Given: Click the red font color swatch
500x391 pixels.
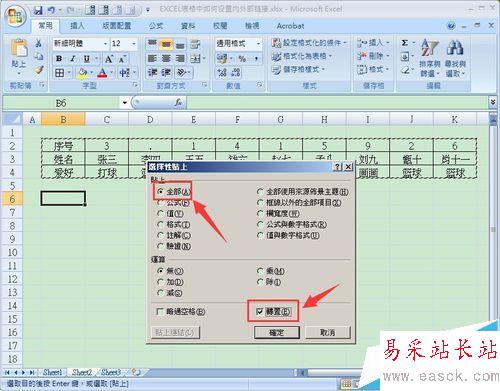Looking at the screenshot, I should 102,72.
